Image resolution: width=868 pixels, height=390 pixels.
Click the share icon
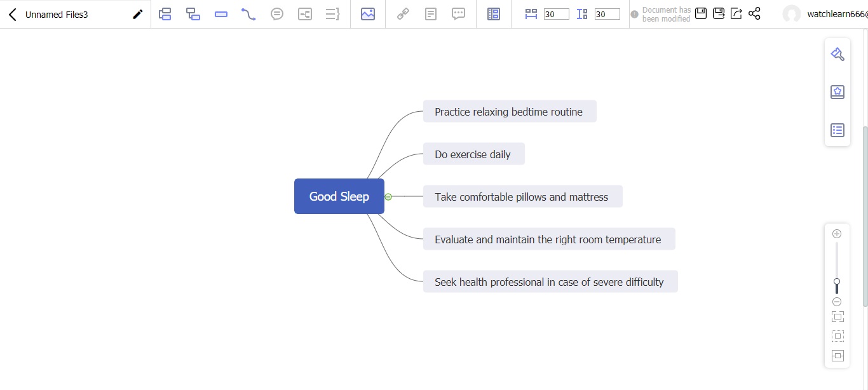pos(754,13)
